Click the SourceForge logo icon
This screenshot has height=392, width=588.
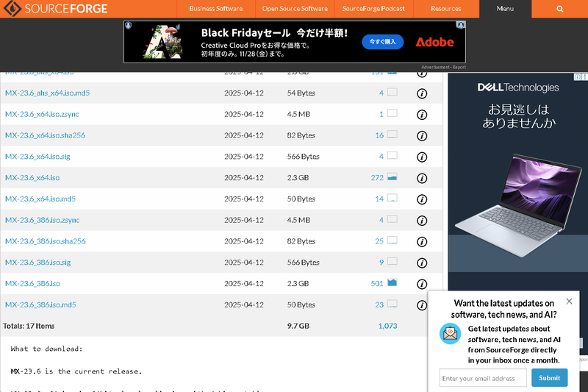click(x=12, y=8)
